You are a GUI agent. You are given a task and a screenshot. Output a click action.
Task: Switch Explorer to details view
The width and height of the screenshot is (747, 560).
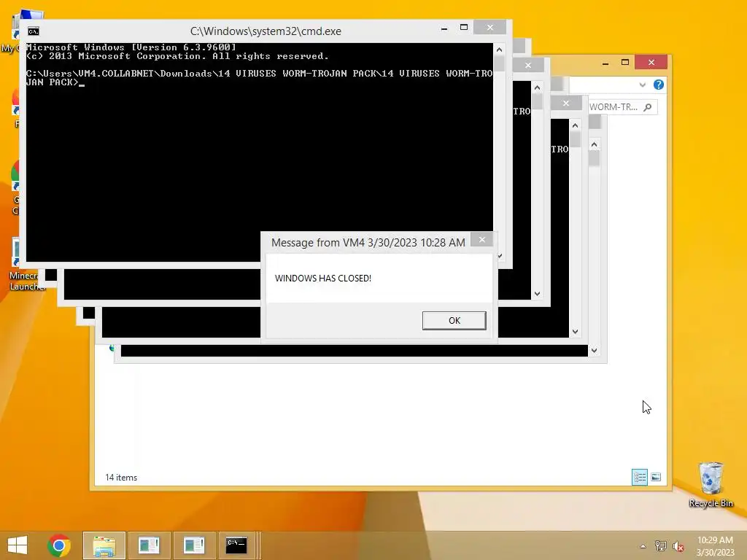639,477
